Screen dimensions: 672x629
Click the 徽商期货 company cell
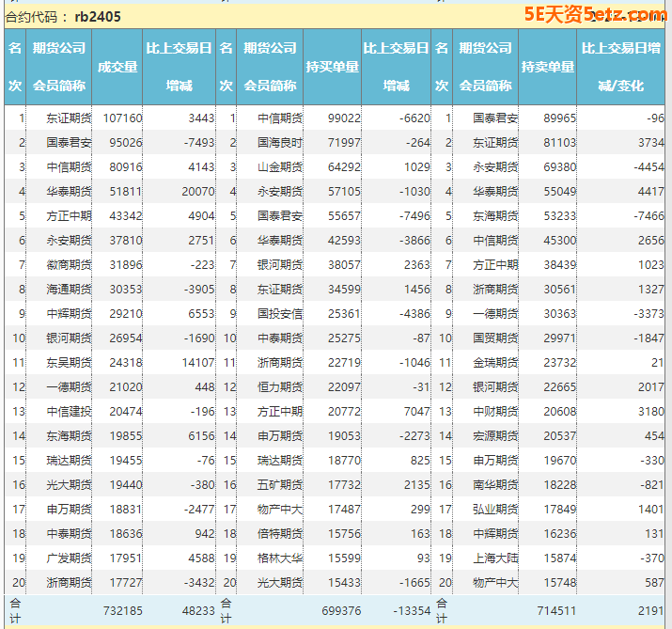tap(69, 265)
